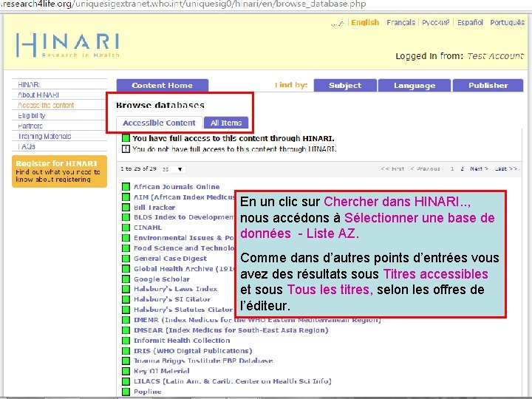Screen dimensions: 532x399
Task: Open HINARI link in left sidebar
Action: click(29, 84)
